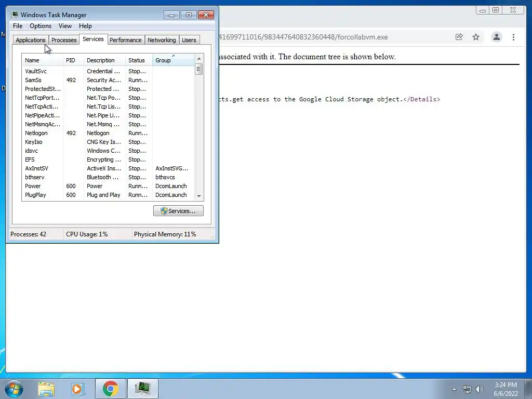This screenshot has height=399, width=532.
Task: Switch to Chrome via taskbar icon
Action: [x=110, y=389]
